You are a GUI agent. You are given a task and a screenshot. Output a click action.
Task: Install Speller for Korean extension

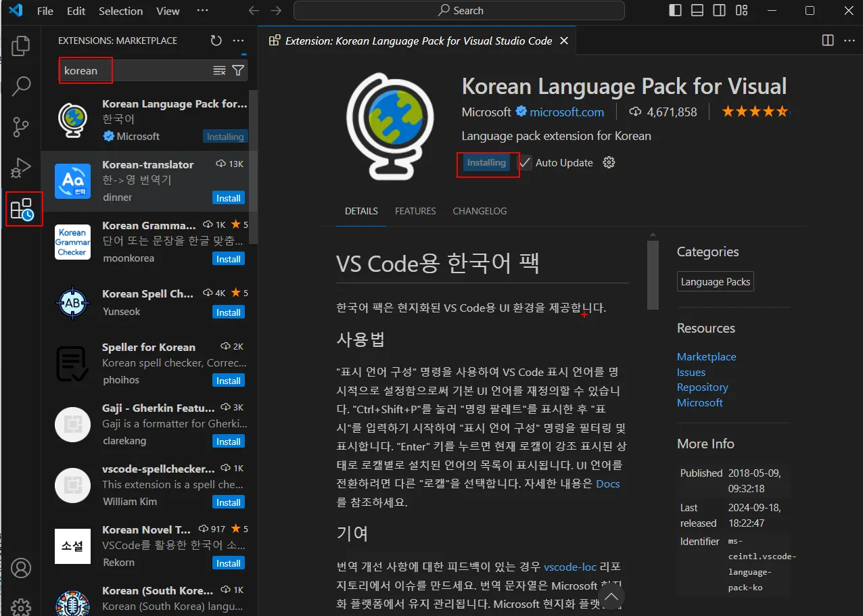pyautogui.click(x=228, y=381)
